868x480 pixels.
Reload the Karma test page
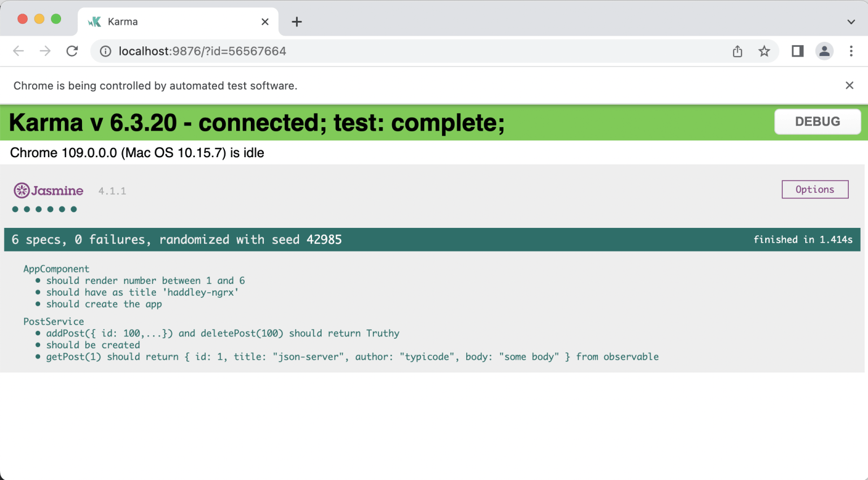(x=72, y=51)
